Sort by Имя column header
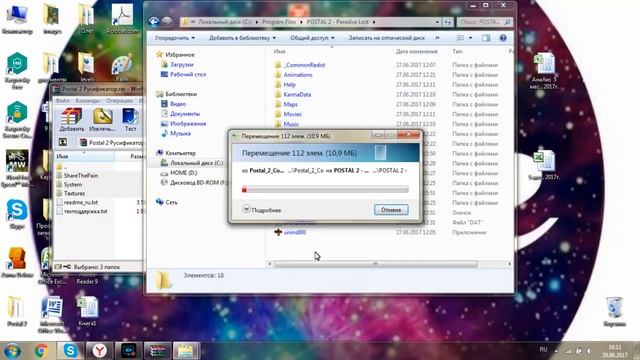Image resolution: width=640 pixels, height=360 pixels. pyautogui.click(x=280, y=51)
